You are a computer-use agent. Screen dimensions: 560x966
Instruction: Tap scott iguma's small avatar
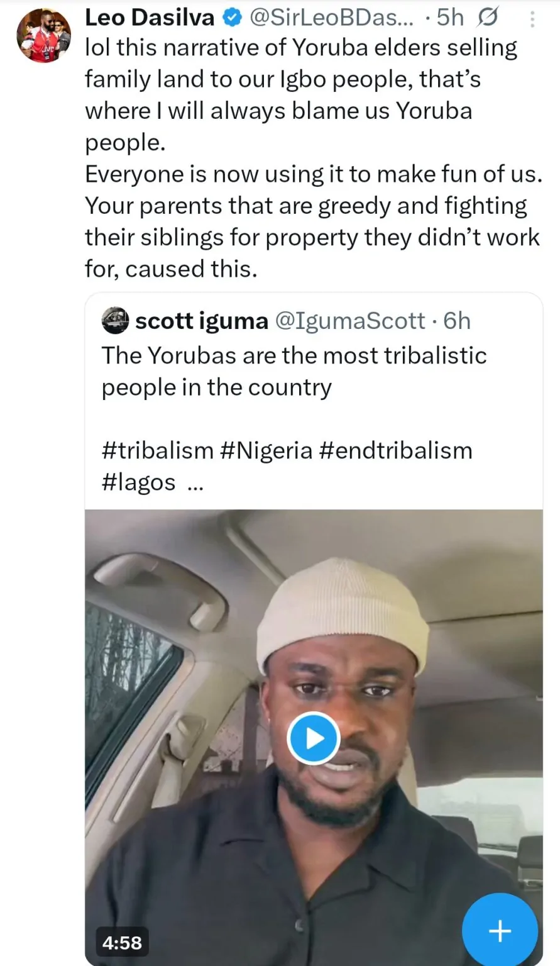coord(115,320)
